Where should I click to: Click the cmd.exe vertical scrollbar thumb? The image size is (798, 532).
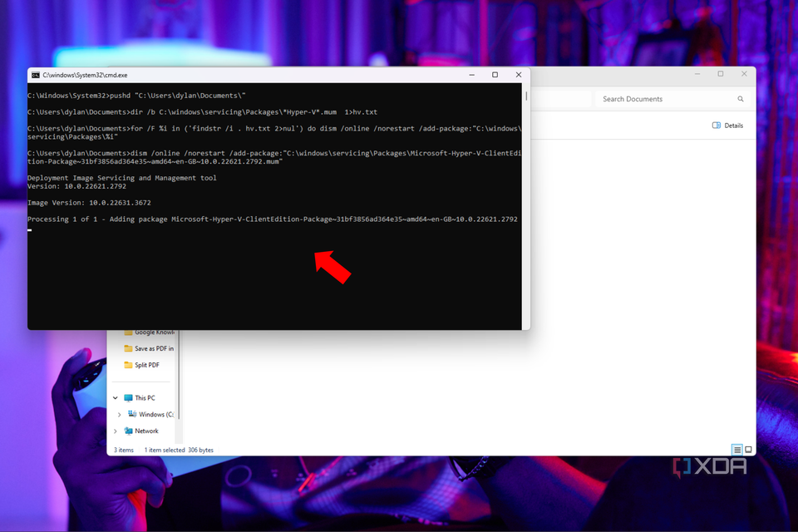(x=525, y=96)
